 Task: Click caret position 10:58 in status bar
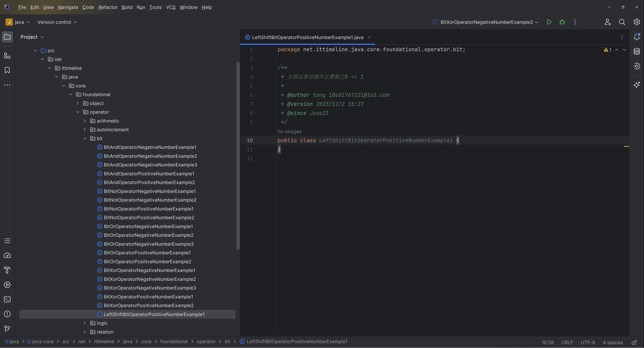[x=547, y=342]
